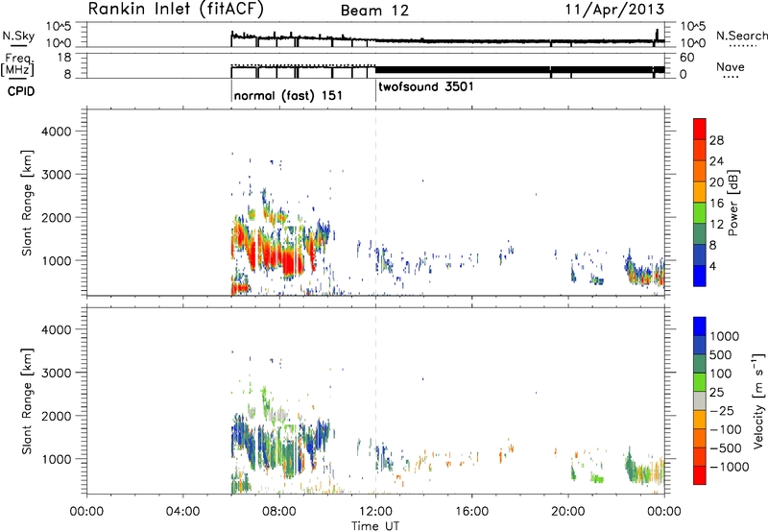Click the '16:00' time axis tick label
The image size is (768, 532).
point(471,512)
